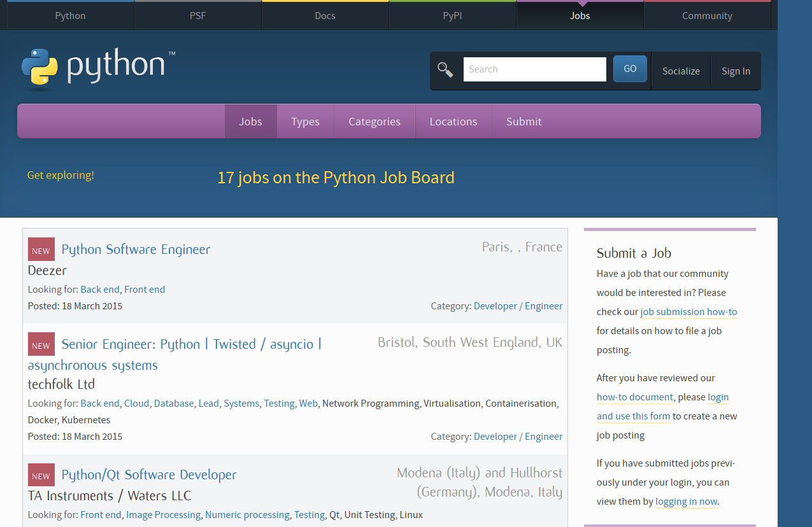This screenshot has width=812, height=527.
Task: Open the Python/Qt Software Developer listing
Action: click(x=148, y=475)
